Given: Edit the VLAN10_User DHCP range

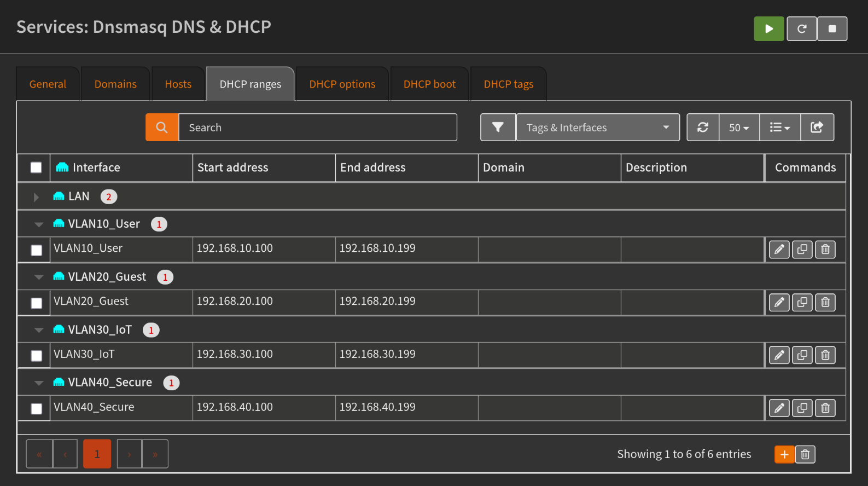Looking at the screenshot, I should [779, 250].
